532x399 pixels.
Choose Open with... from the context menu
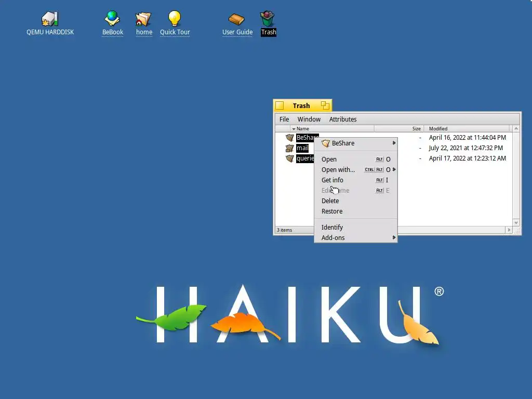(355, 170)
